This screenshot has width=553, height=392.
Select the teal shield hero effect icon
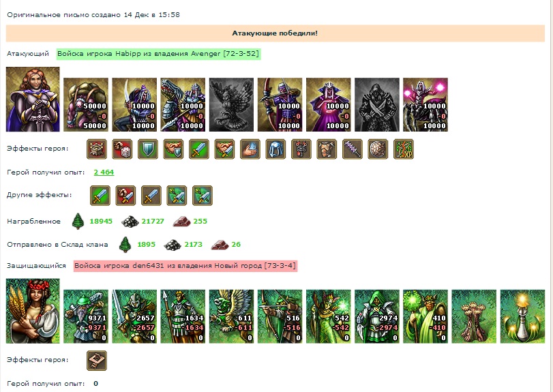(148, 149)
